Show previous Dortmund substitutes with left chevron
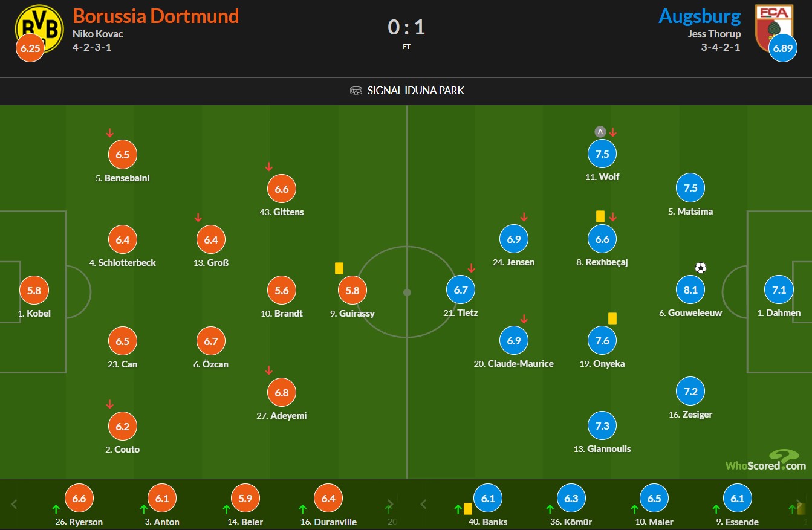The width and height of the screenshot is (812, 530). 15,504
